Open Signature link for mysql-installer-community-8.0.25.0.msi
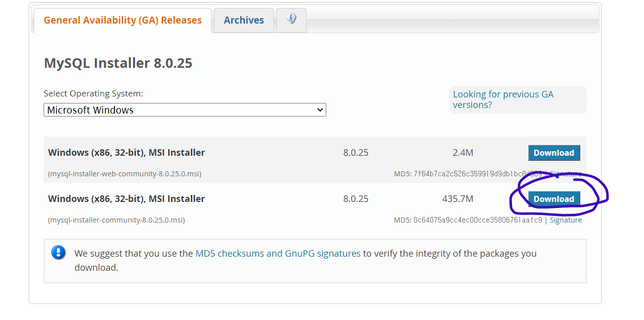Screen dimensions: 644x320 (x=566, y=220)
